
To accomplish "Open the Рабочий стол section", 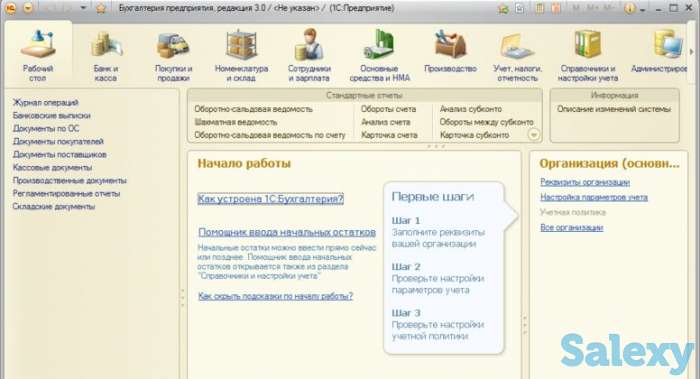I will (38, 54).
